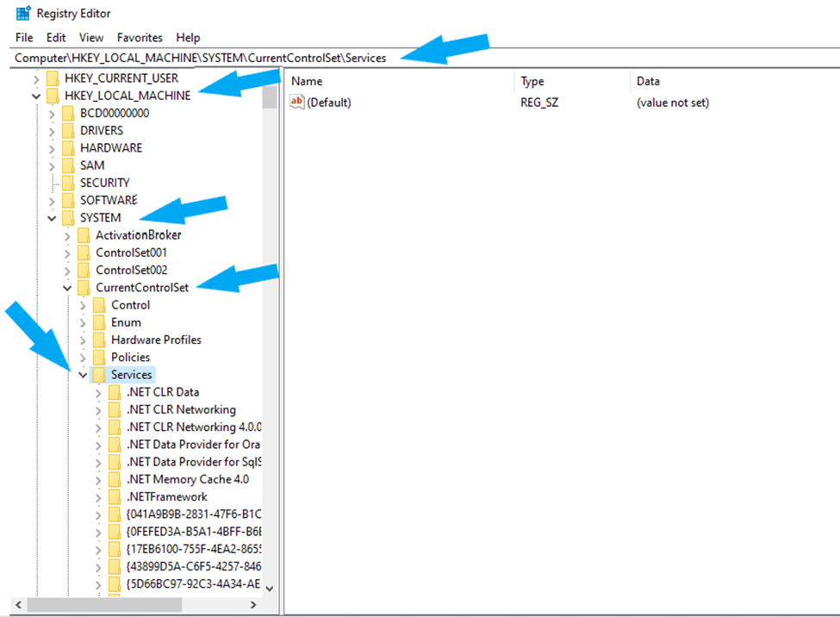Select the HKEY_CURRENT_USER folder icon

coord(53,78)
